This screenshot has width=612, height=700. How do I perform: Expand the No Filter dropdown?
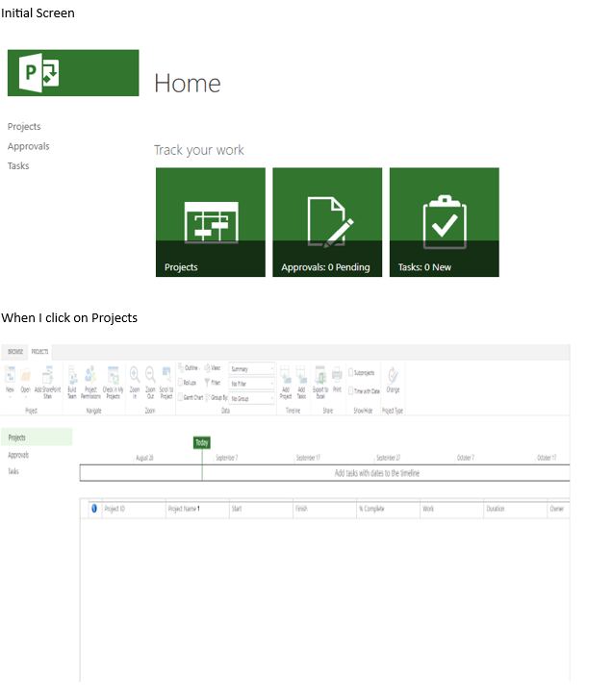251,384
